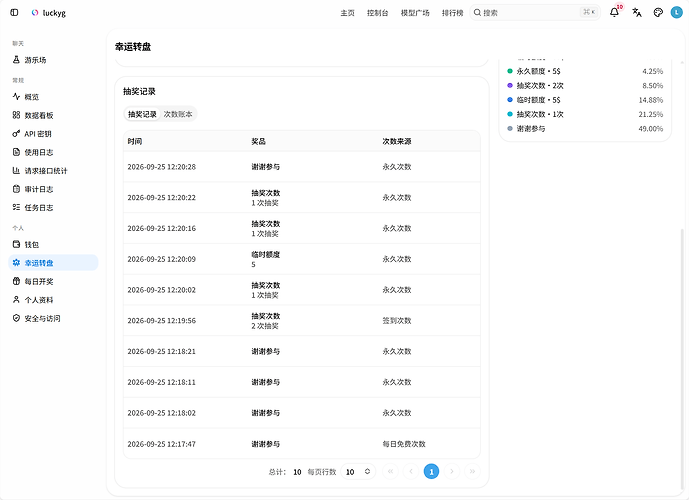Click the cyan 抽奖次数 1次 legend dot
689x500 pixels.
click(x=510, y=114)
